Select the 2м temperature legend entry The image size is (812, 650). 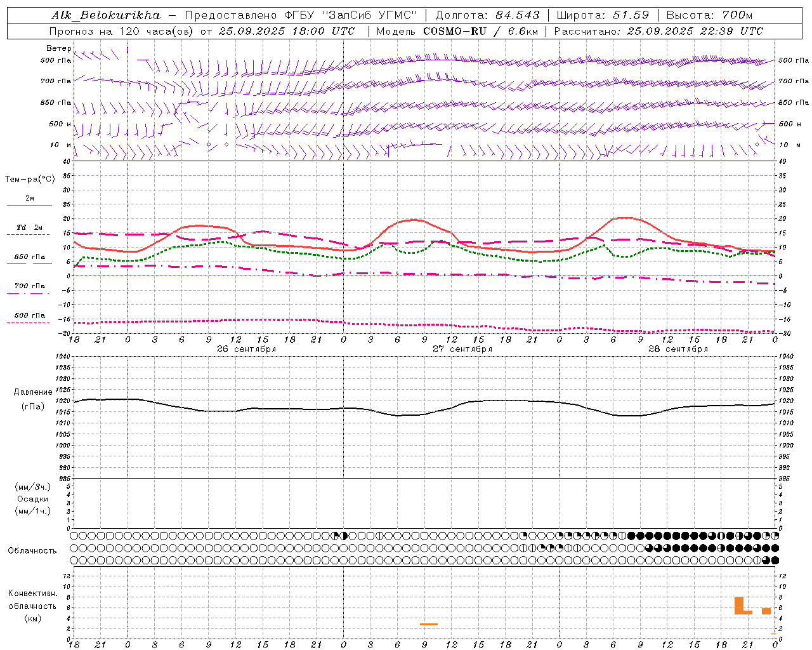(30, 198)
